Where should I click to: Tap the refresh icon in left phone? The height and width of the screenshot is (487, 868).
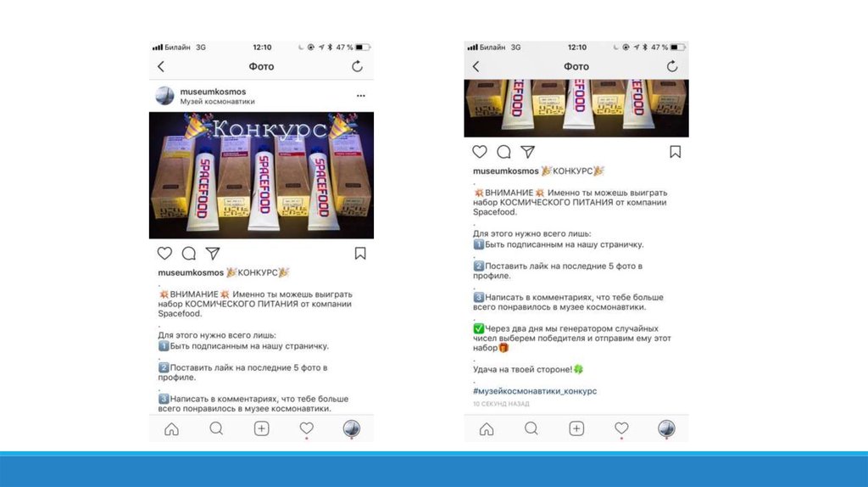357,66
